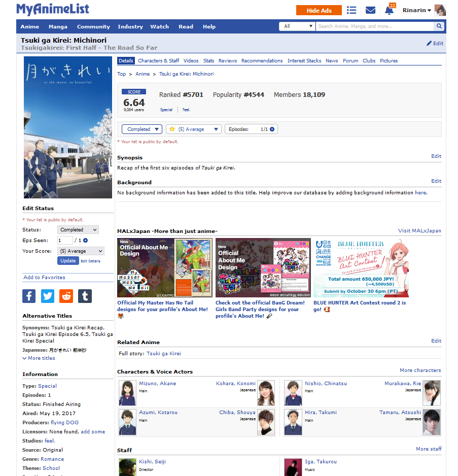Click the Eps Seen input field

point(65,241)
